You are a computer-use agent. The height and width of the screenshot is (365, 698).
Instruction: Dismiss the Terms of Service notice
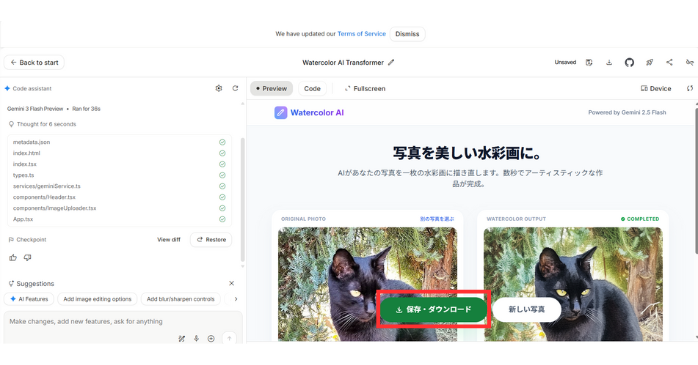click(x=407, y=34)
